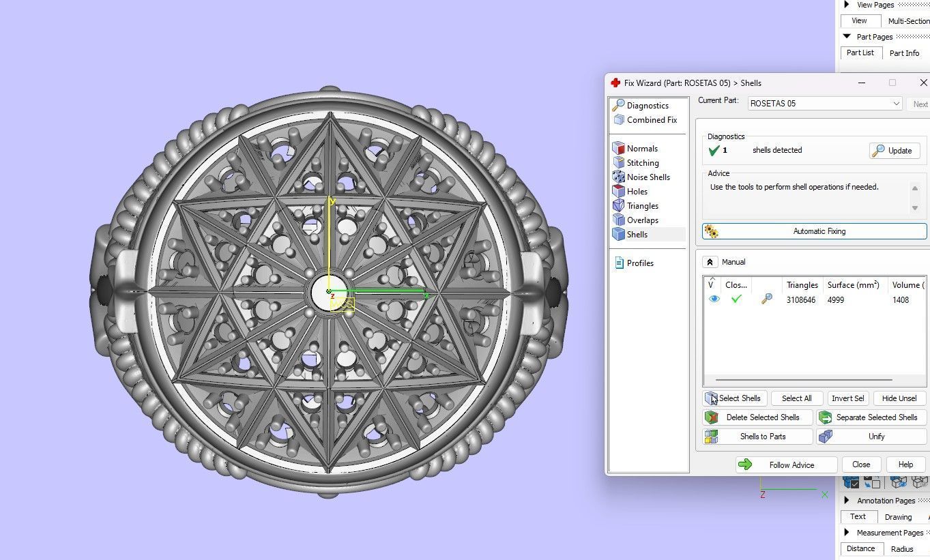Open Help in Fix Wizard

pos(905,465)
